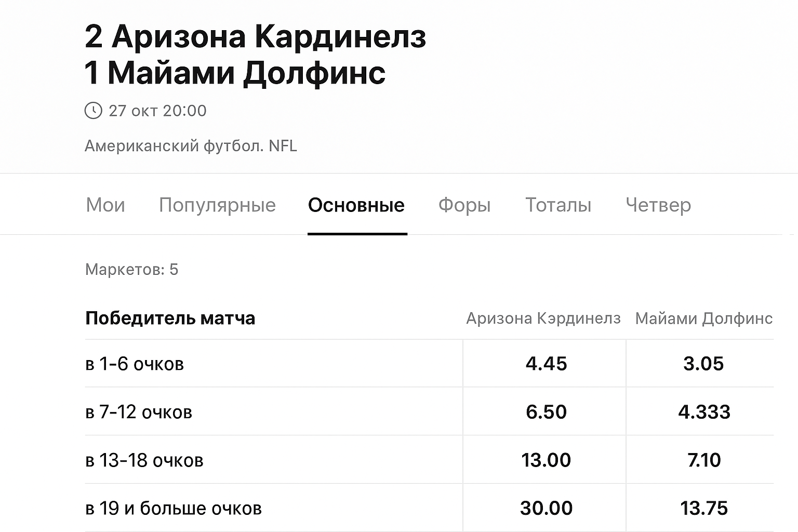Screen dimensions: 798x532
Task: Open the partially visible Четвер tab
Action: 658,205
